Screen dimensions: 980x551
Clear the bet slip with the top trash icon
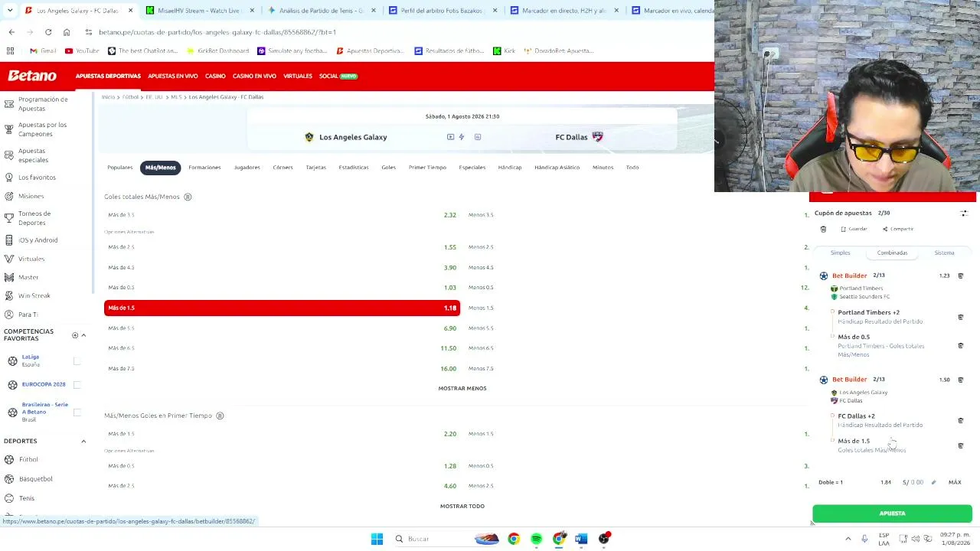point(823,229)
